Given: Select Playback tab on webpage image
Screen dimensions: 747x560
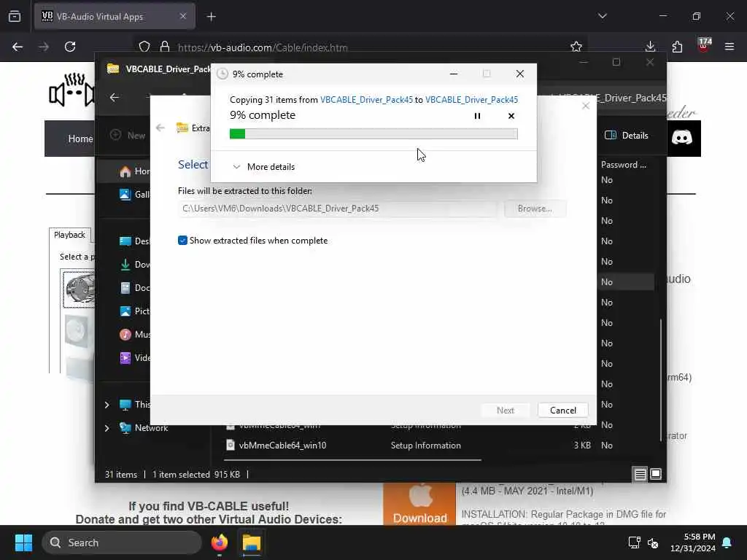Looking at the screenshot, I should (x=69, y=235).
